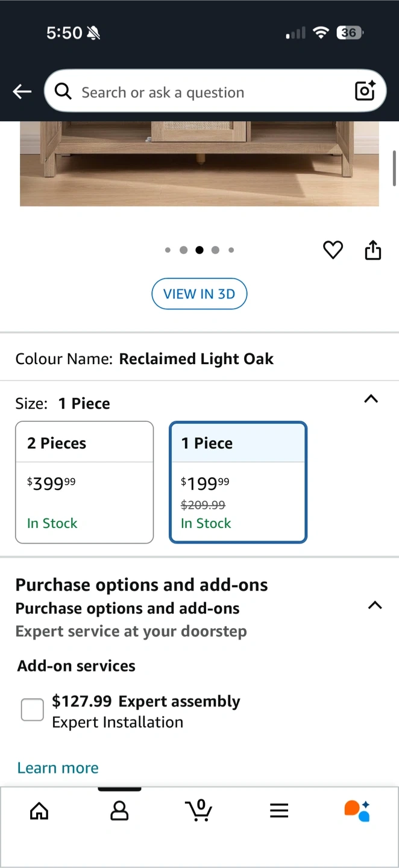Tap the heart wishlist icon
399x868 pixels.
(x=333, y=250)
